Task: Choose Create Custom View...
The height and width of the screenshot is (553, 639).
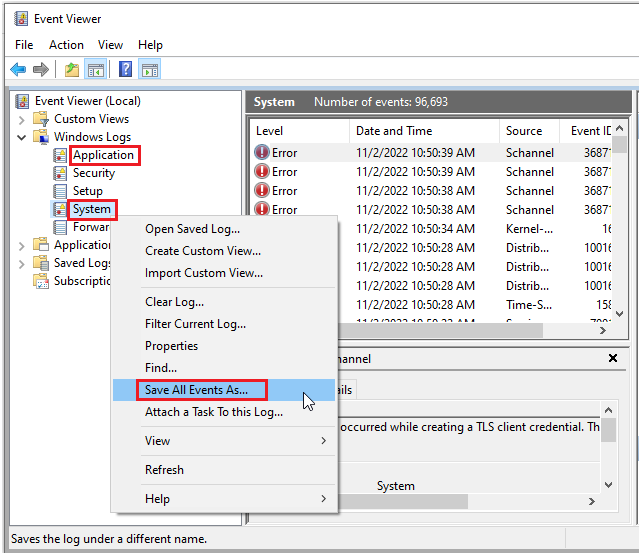Action: point(224,251)
